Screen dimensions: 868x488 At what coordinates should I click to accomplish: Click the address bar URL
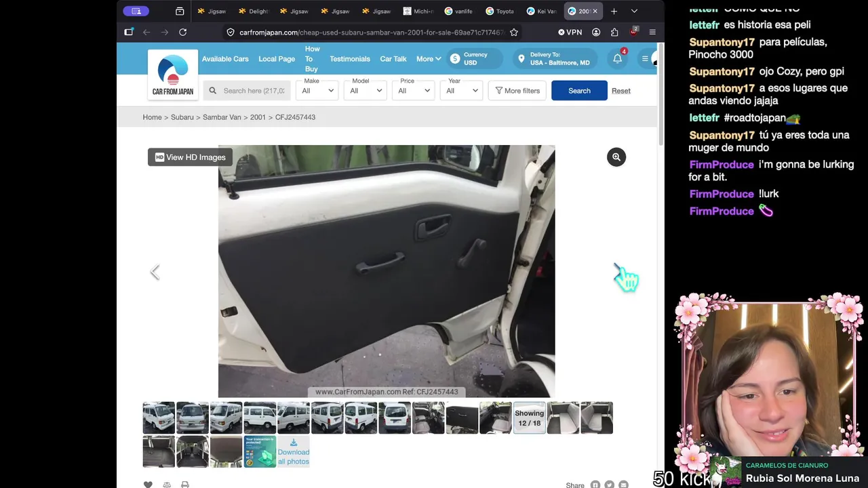pos(372,32)
